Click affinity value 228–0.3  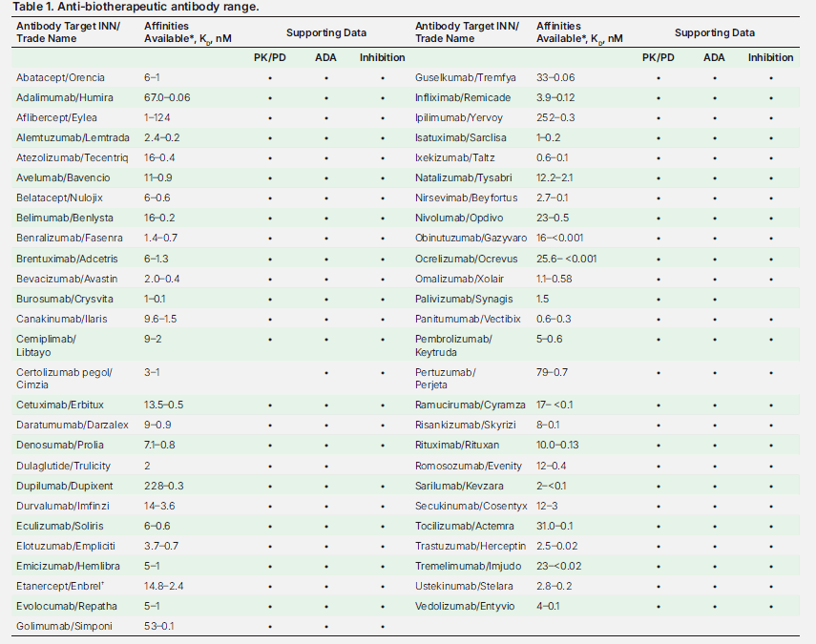tap(164, 486)
